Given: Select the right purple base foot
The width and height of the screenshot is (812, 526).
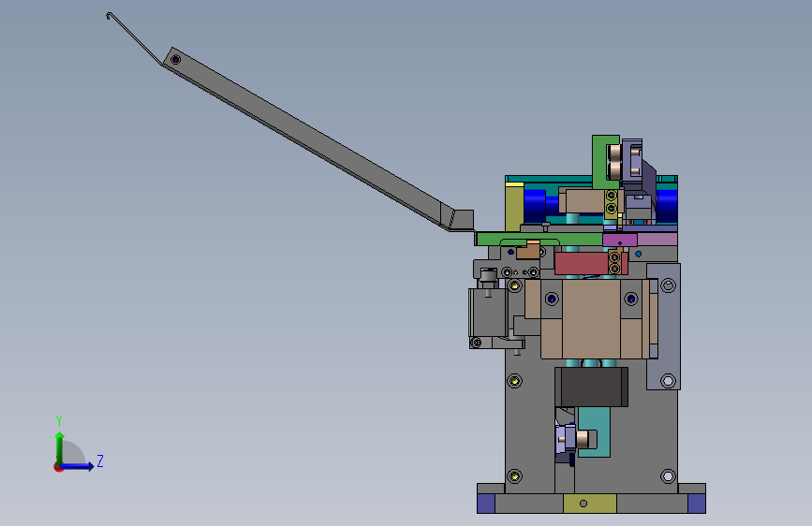Looking at the screenshot, I should click(x=697, y=504).
